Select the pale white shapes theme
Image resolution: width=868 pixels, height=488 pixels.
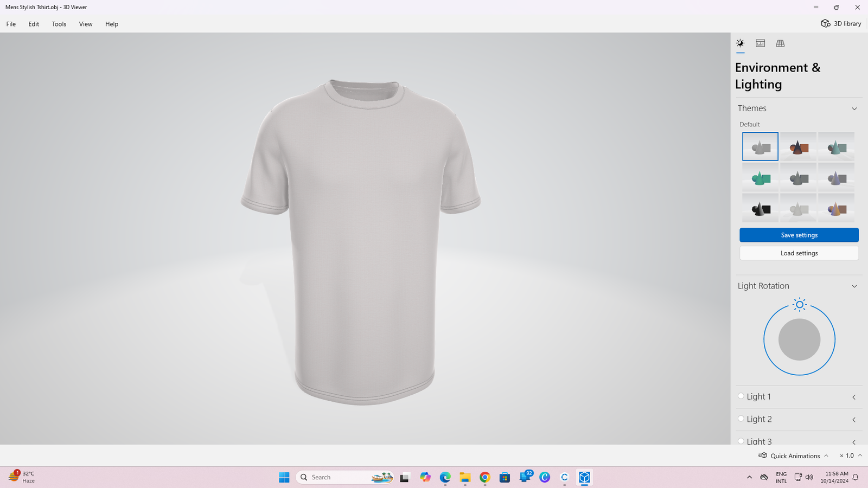(x=798, y=208)
